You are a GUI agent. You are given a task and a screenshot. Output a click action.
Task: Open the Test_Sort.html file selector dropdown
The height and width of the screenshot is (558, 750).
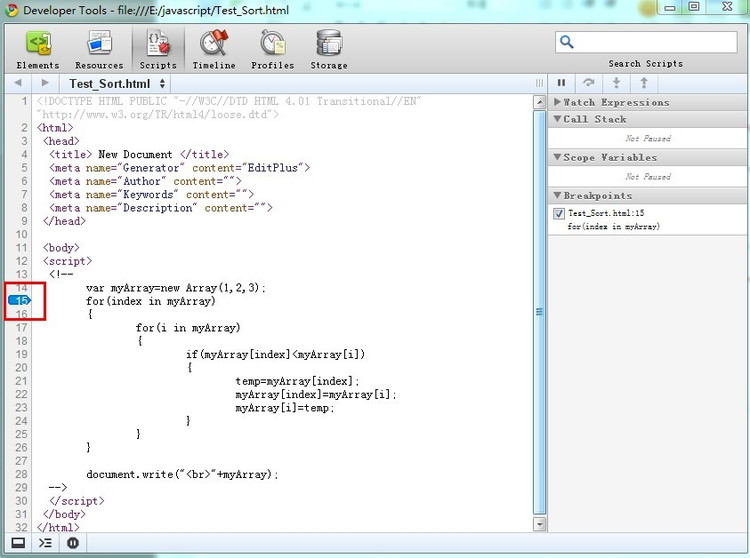click(x=117, y=84)
